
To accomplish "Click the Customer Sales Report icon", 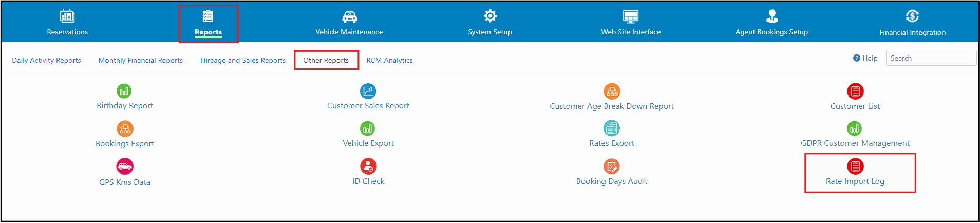I will pos(368,91).
